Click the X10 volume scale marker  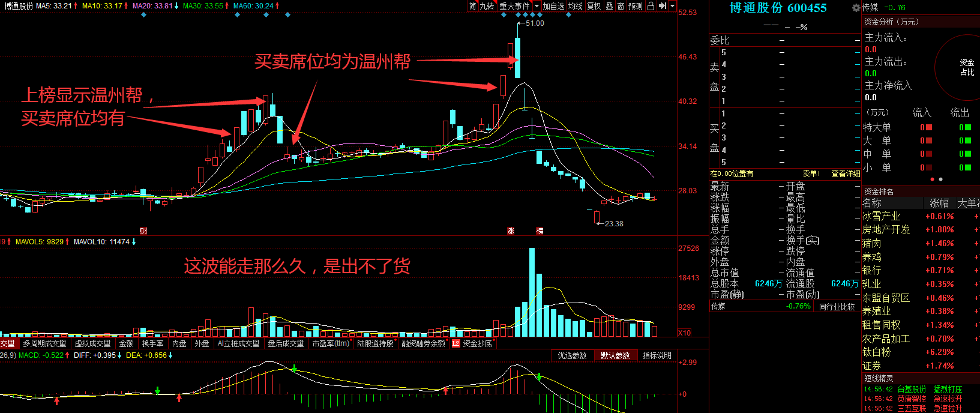[685, 333]
